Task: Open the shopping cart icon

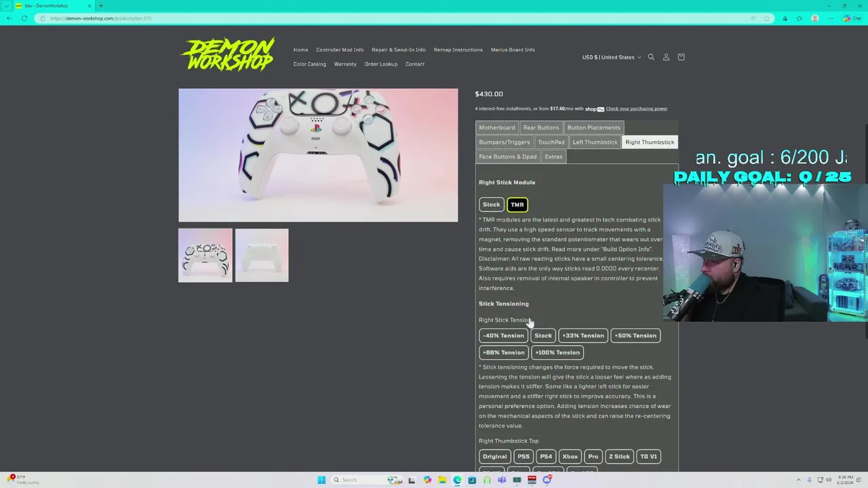Action: pos(681,57)
